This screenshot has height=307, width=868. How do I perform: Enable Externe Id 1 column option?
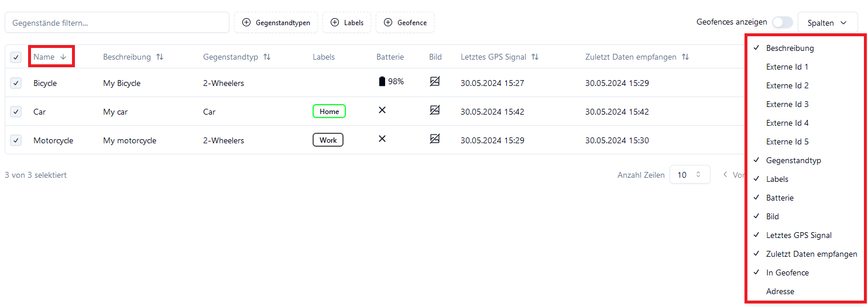(787, 67)
